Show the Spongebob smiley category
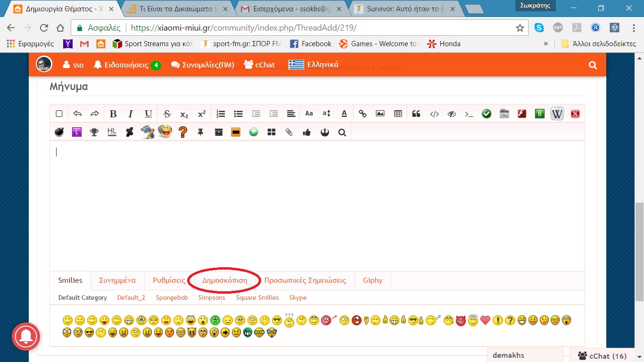 (x=172, y=297)
